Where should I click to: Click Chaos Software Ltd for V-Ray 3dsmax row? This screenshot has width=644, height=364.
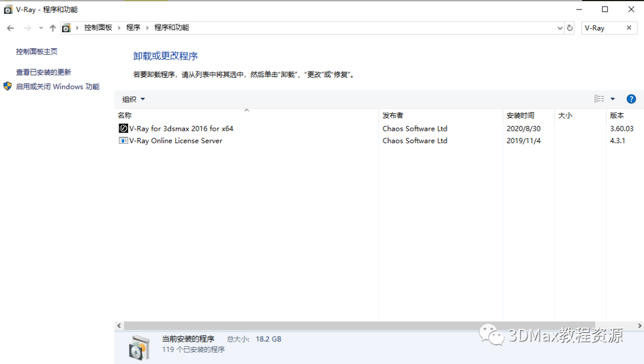[415, 128]
